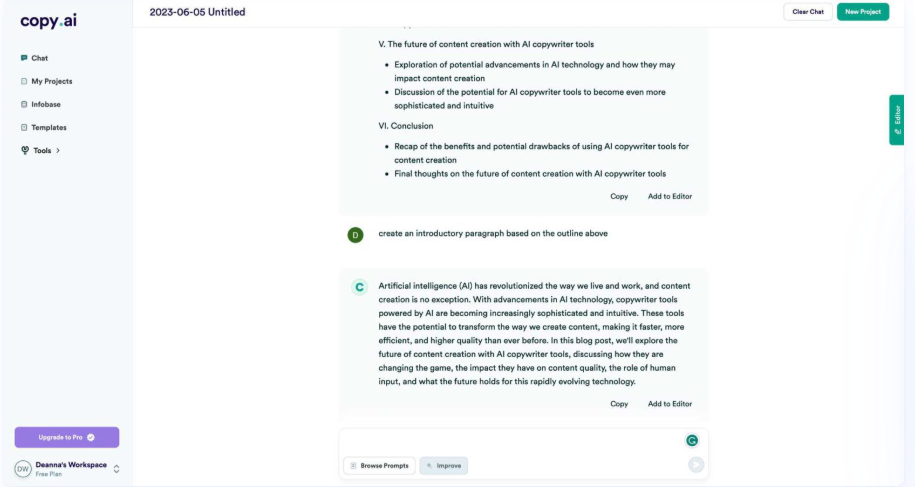915x487 pixels.
Task: Click the My Projects sidebar icon
Action: pos(24,81)
